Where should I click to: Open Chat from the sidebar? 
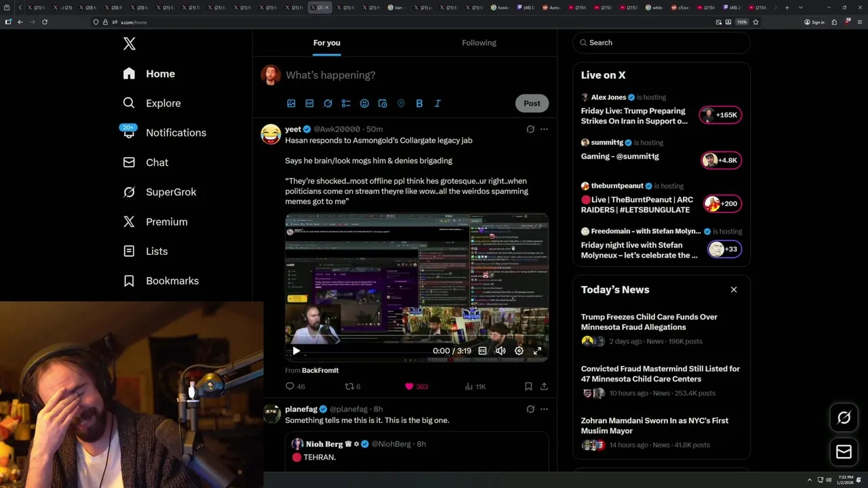pyautogui.click(x=145, y=163)
